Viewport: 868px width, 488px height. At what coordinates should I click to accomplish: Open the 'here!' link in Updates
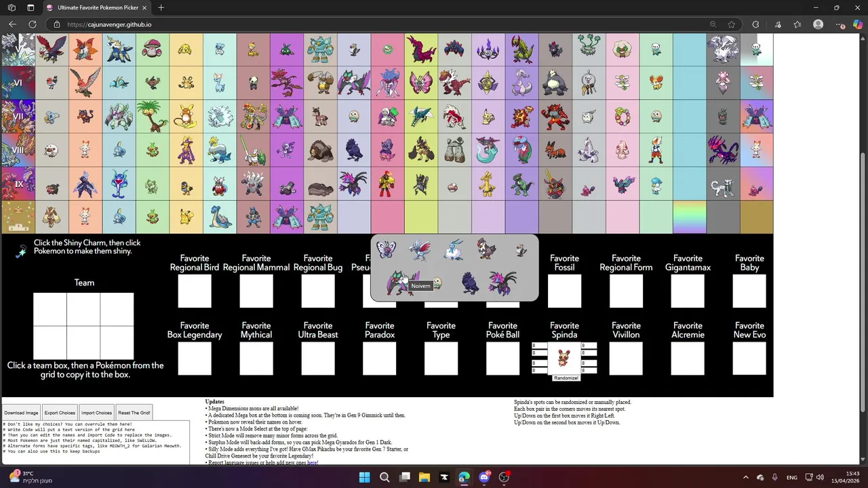point(312,463)
